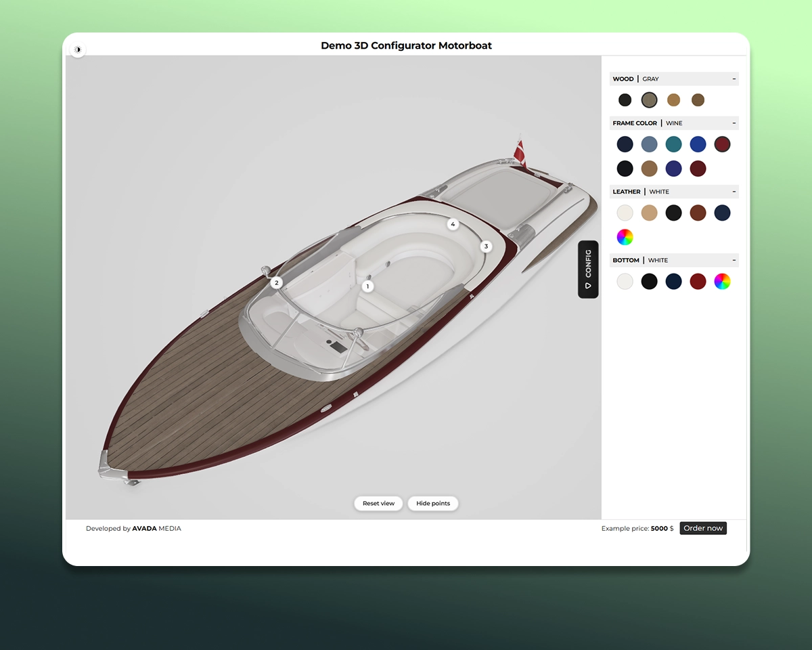Choose the tan brown frame color
Screen dimensions: 812x650
point(650,169)
